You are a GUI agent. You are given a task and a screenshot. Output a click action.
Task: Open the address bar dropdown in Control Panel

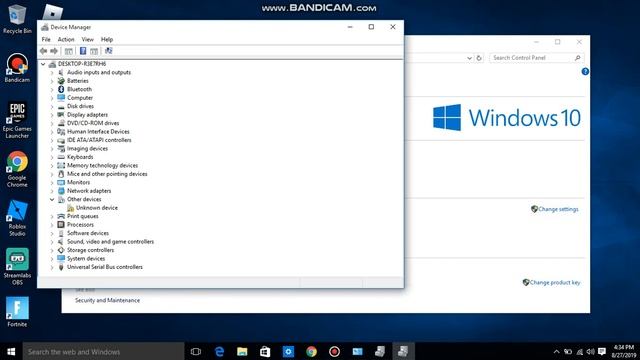coord(469,58)
